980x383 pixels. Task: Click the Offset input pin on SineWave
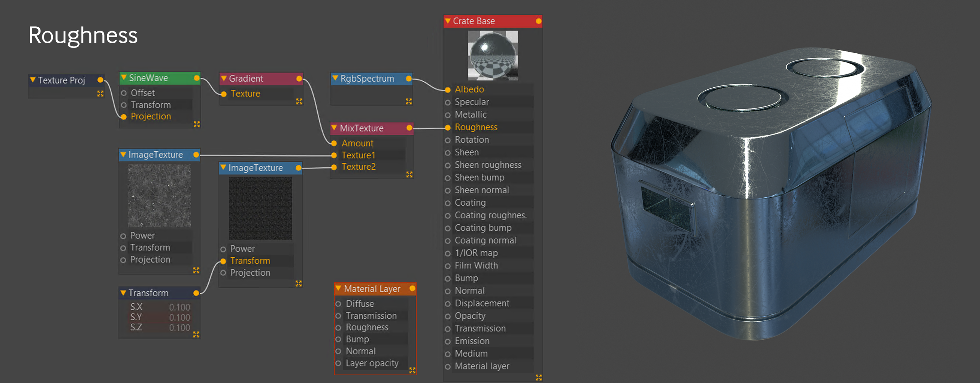pos(124,93)
